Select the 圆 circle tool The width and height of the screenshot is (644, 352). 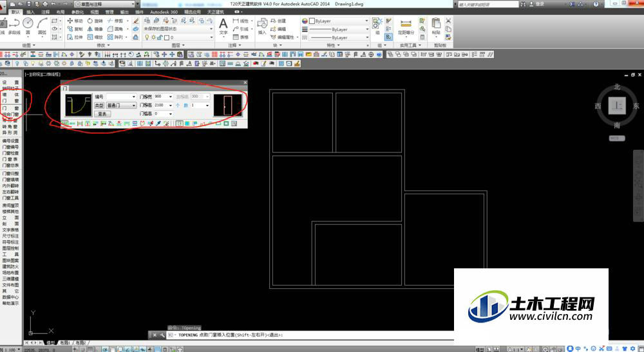pos(28,26)
